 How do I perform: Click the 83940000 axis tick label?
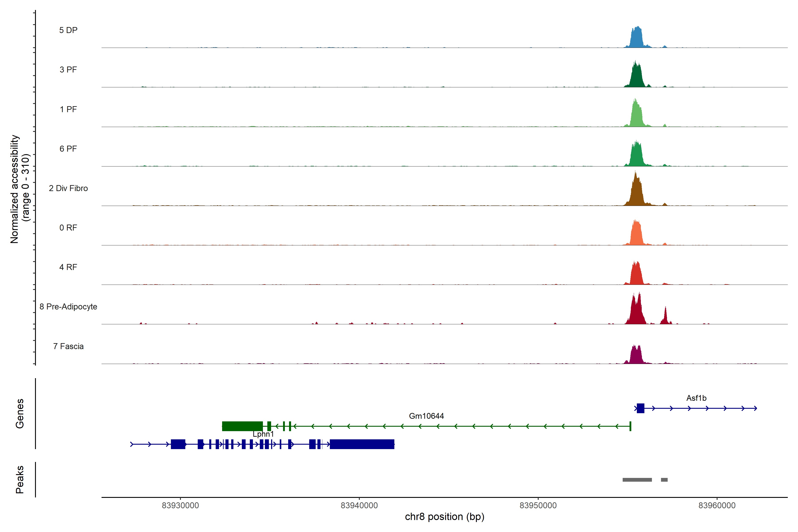click(x=359, y=506)
